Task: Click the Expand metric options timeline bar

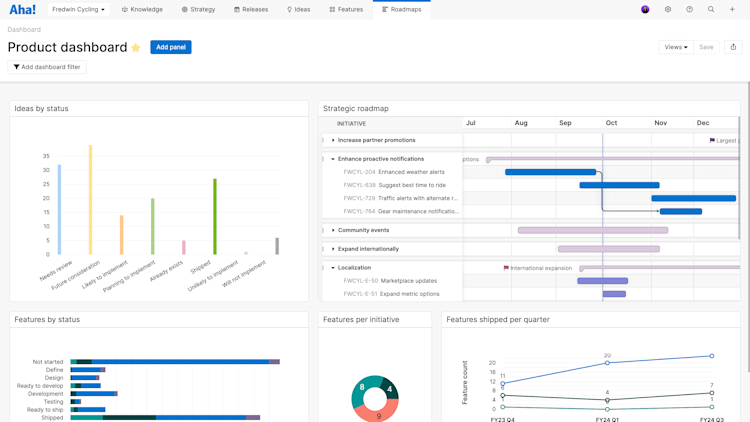Action: 614,294
